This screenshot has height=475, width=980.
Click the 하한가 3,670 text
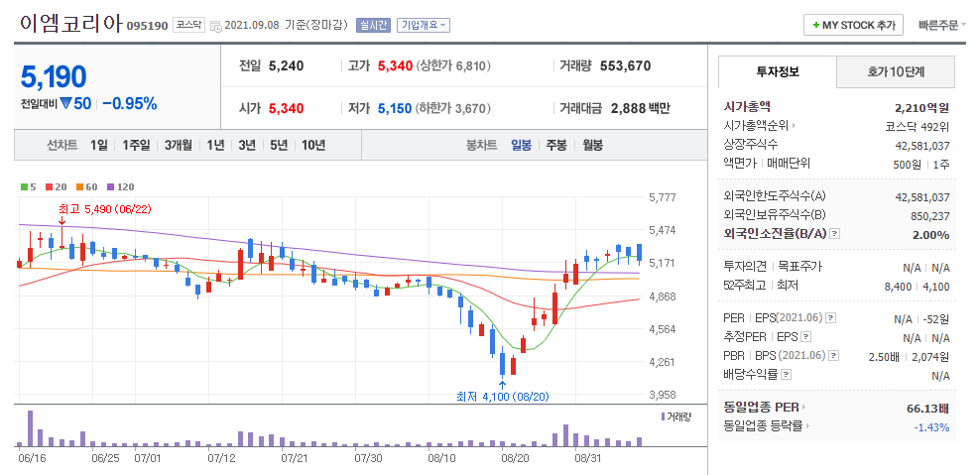pos(452,109)
